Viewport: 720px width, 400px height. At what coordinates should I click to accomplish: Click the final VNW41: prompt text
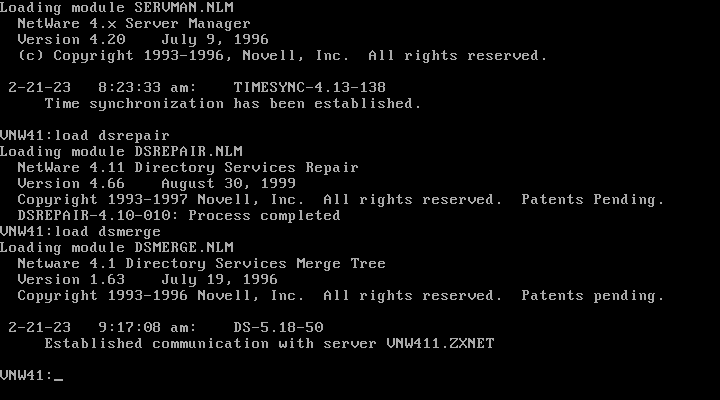(27, 375)
